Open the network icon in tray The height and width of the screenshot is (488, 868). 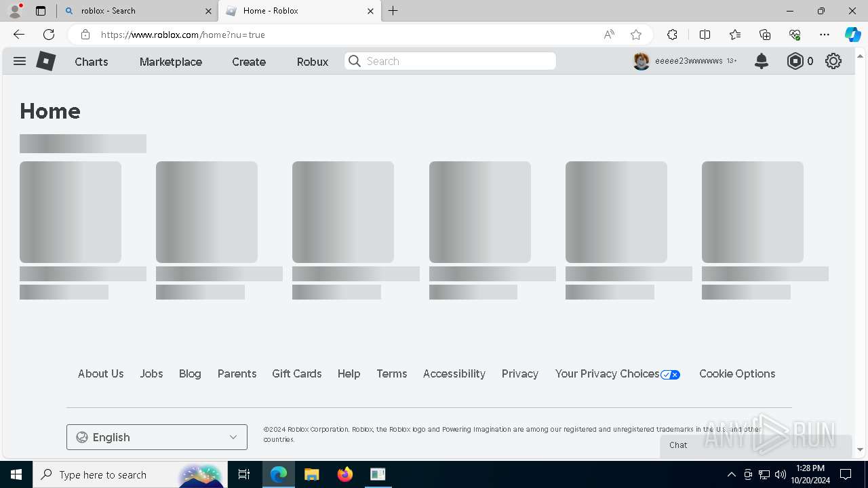click(x=764, y=474)
